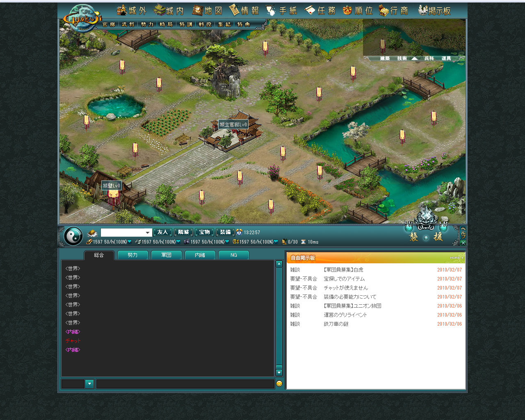
Task: Open the 特典 submenu
Action: pos(244,25)
